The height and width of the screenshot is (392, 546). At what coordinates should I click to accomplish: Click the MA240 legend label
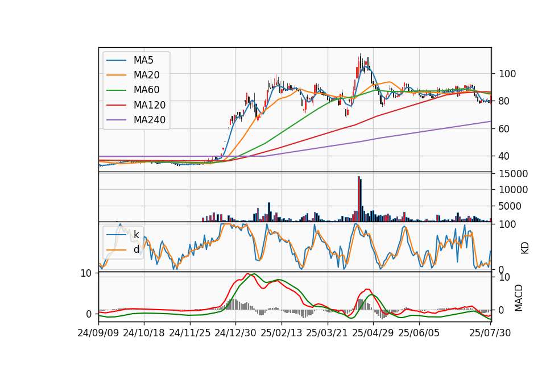coord(150,120)
